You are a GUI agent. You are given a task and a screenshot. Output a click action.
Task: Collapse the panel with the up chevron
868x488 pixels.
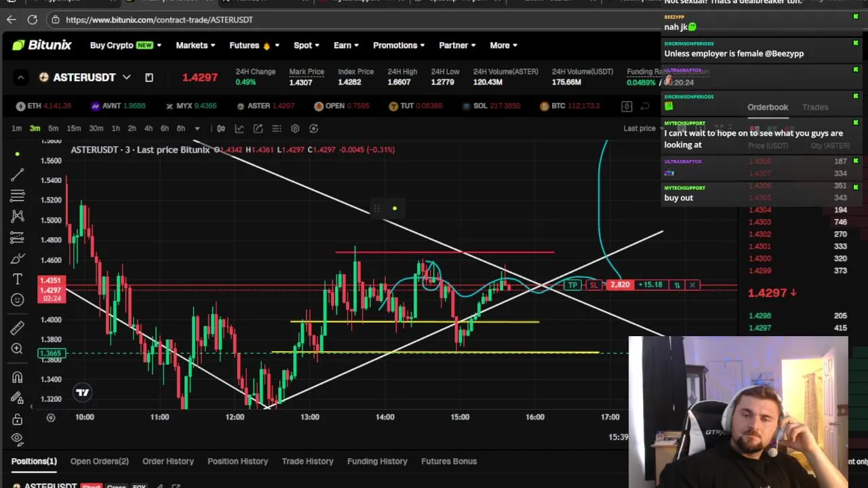click(x=20, y=77)
